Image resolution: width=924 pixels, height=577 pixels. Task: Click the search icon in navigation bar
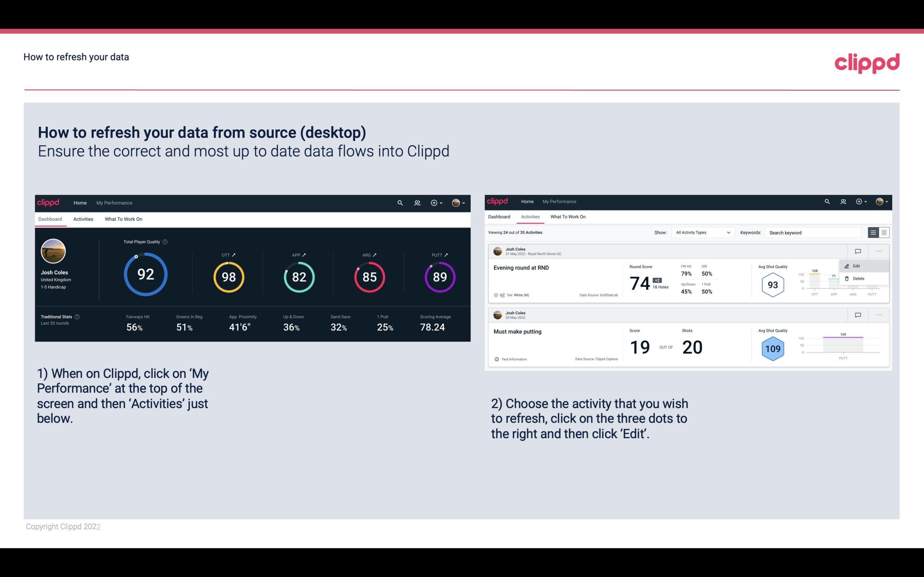[400, 203]
